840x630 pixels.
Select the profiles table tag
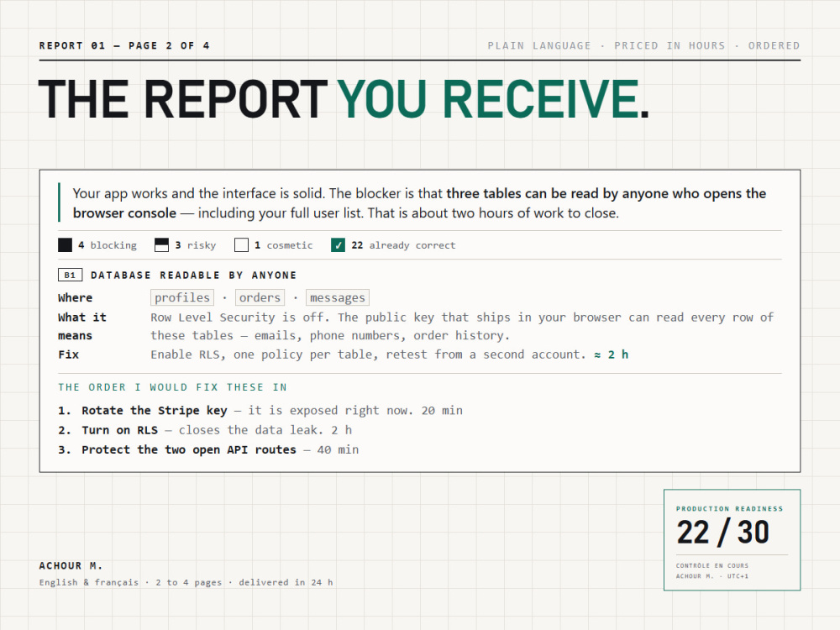pyautogui.click(x=182, y=297)
